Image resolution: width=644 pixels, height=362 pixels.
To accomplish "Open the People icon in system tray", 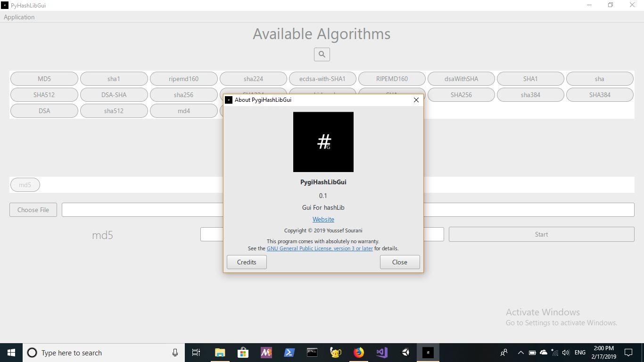I will point(504,353).
